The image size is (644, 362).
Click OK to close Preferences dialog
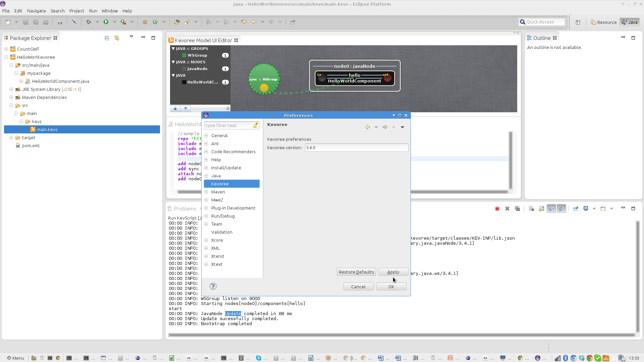point(391,287)
